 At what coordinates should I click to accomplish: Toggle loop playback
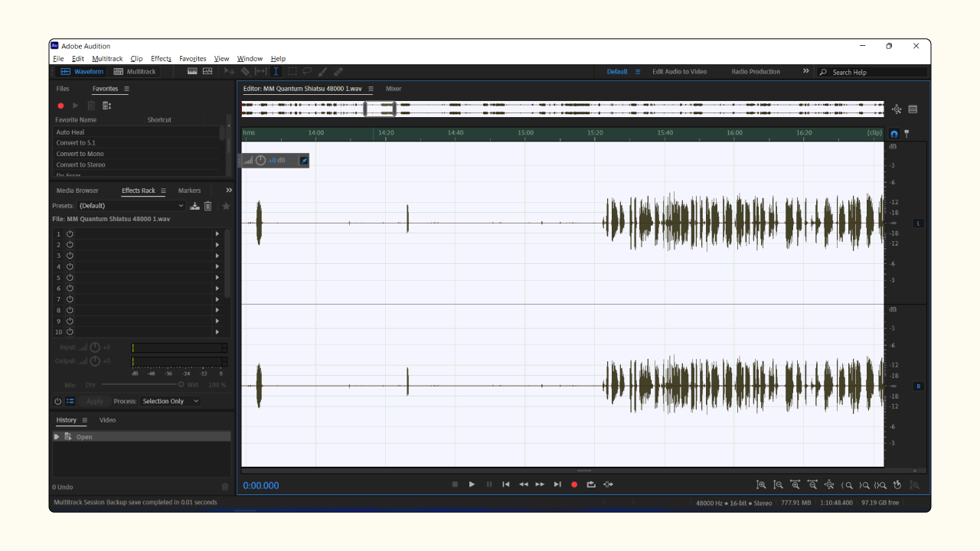(x=591, y=484)
